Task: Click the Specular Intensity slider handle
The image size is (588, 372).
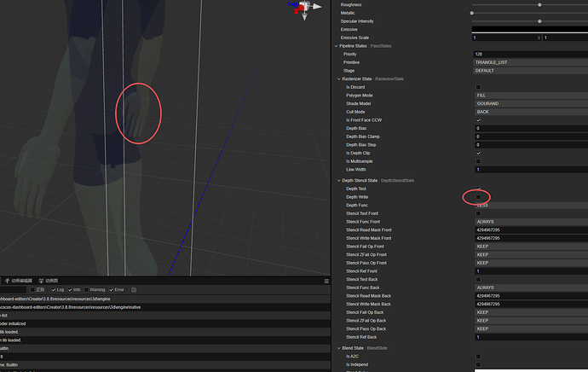Action: point(539,21)
